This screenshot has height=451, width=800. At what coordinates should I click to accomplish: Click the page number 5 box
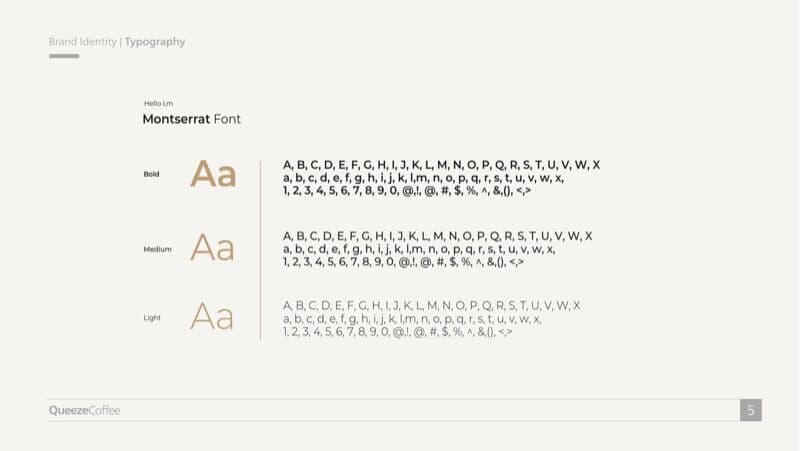pos(751,410)
